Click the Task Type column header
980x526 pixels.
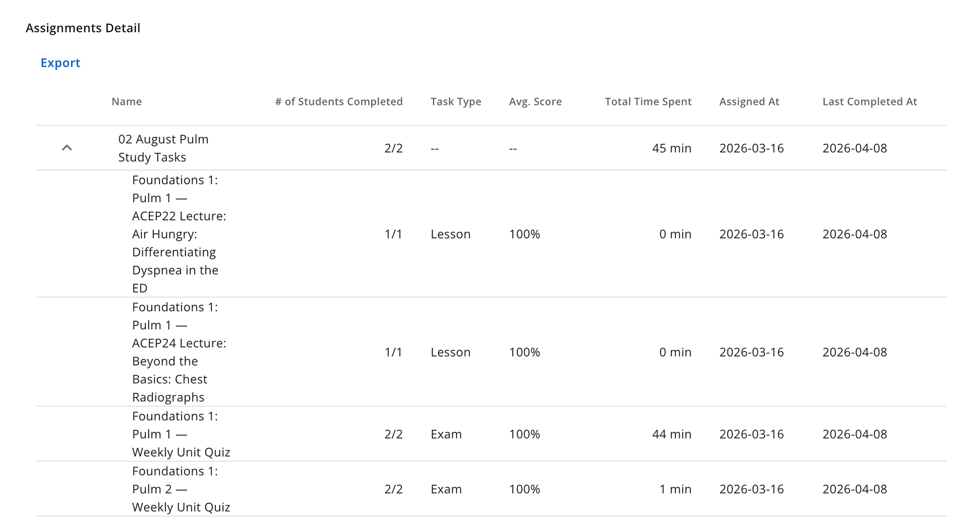coord(455,101)
